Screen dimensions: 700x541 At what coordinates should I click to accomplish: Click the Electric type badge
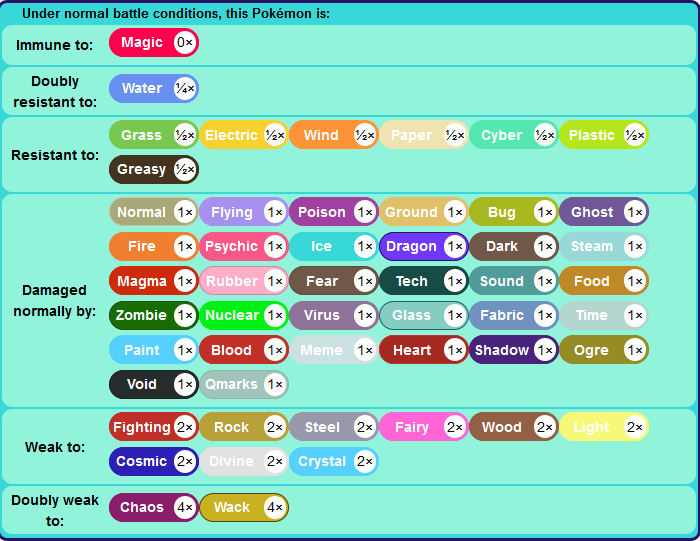tap(244, 135)
